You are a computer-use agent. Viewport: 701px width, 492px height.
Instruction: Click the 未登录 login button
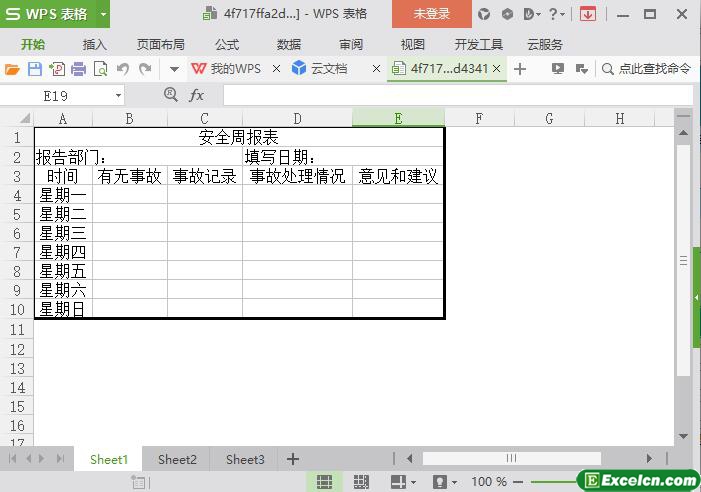[431, 14]
